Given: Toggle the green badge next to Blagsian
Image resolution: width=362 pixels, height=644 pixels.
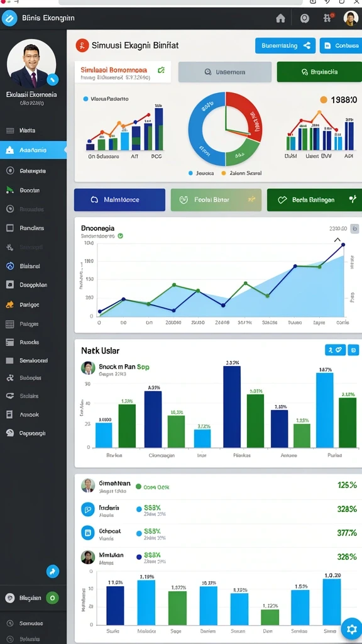Looking at the screenshot, I should tap(52, 598).
